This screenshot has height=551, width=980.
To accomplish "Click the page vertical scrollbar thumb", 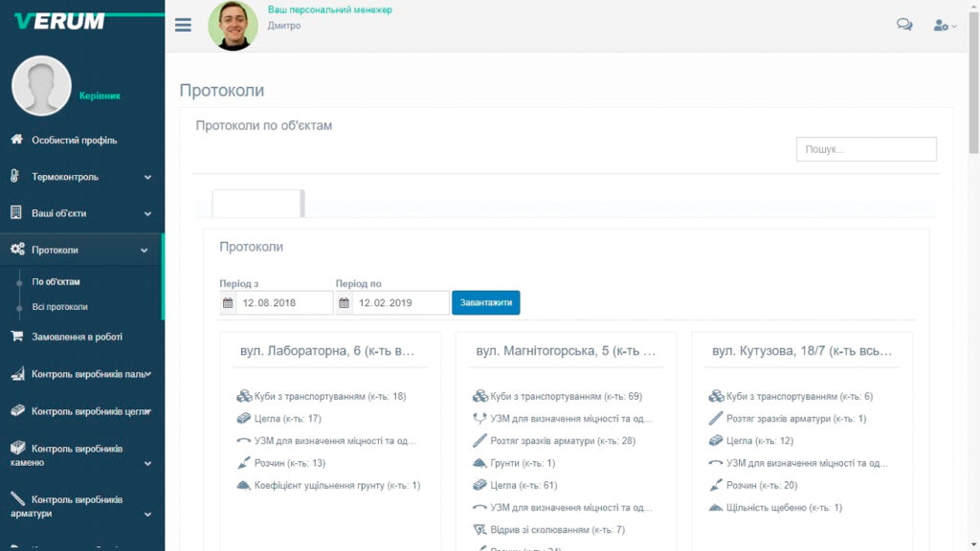I will pos(973,81).
